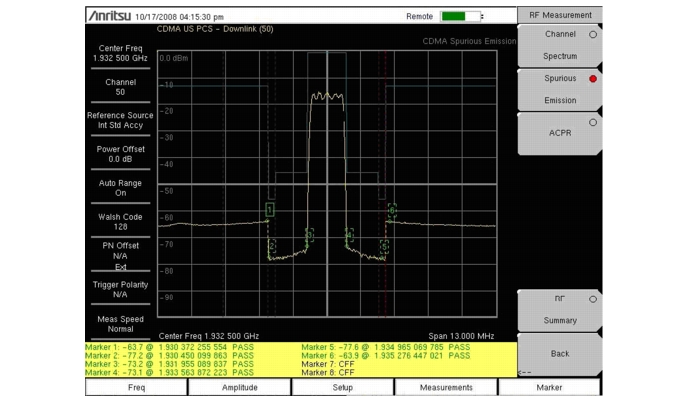Select marker 4 box on the trace

point(349,234)
